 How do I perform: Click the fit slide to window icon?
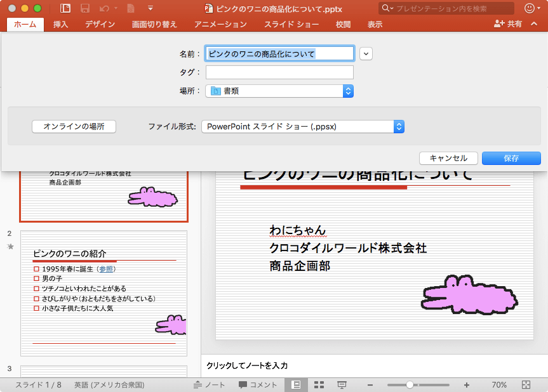[x=526, y=384]
